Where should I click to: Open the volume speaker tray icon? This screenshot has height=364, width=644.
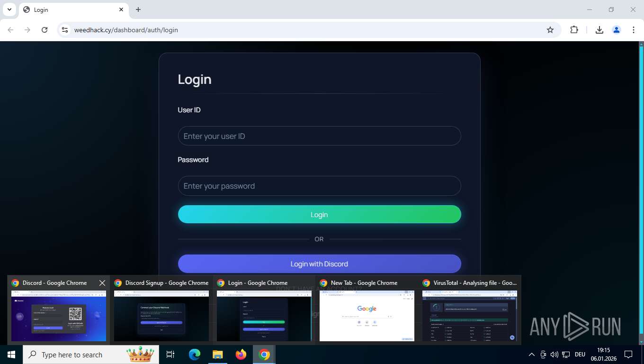pyautogui.click(x=555, y=355)
